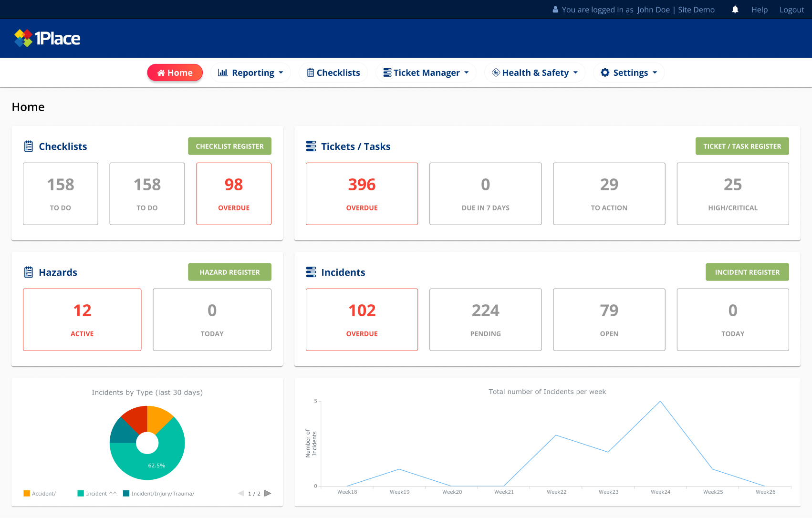Toggle the Accident legend item in pie chart
Image resolution: width=812 pixels, height=518 pixels.
click(40, 494)
